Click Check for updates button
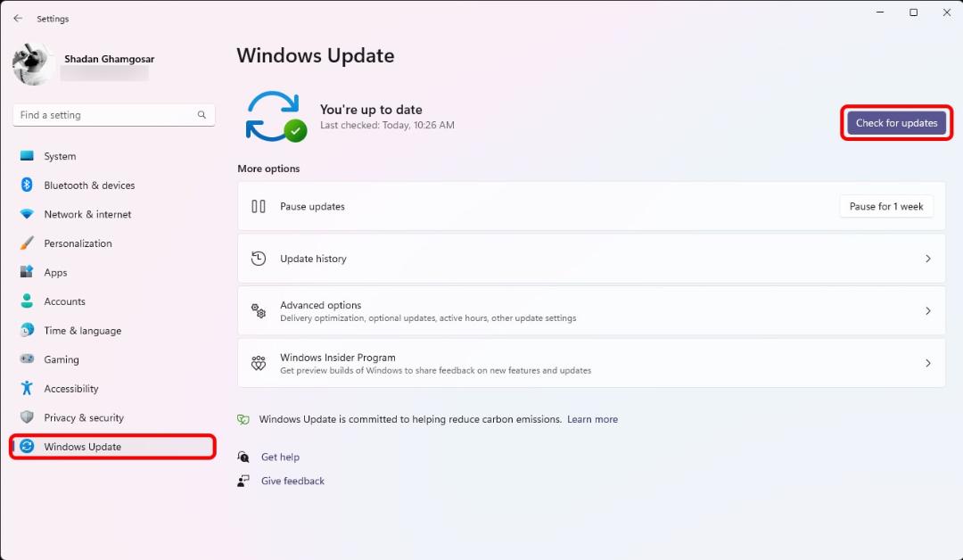 pyautogui.click(x=897, y=123)
